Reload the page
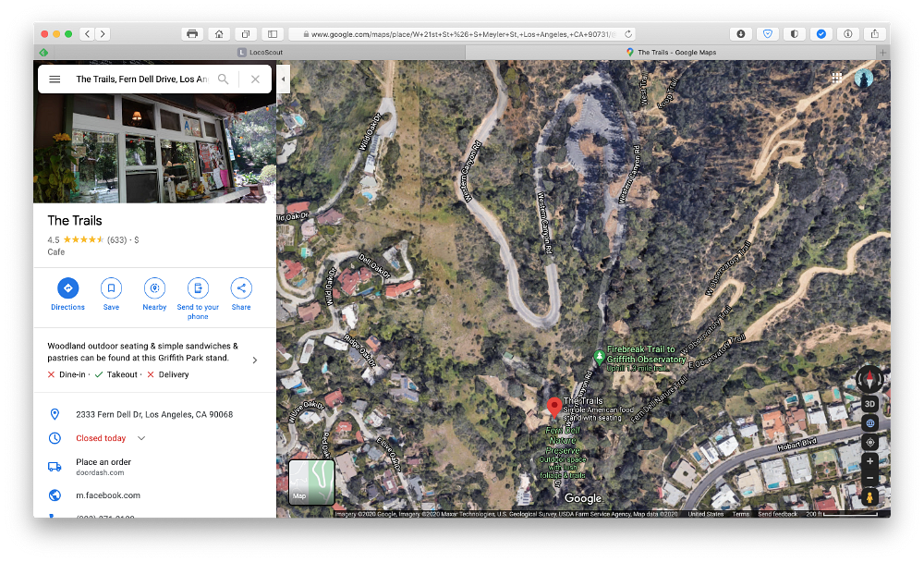 [x=628, y=34]
